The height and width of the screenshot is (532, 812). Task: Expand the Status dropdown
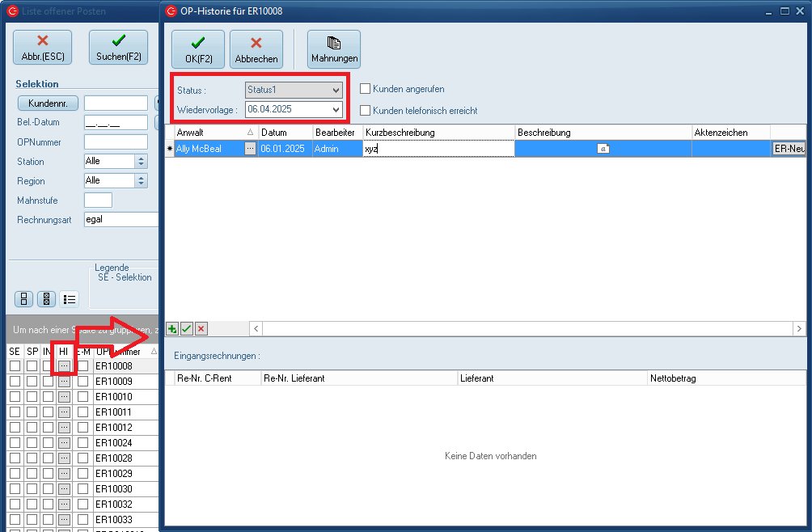tap(336, 90)
